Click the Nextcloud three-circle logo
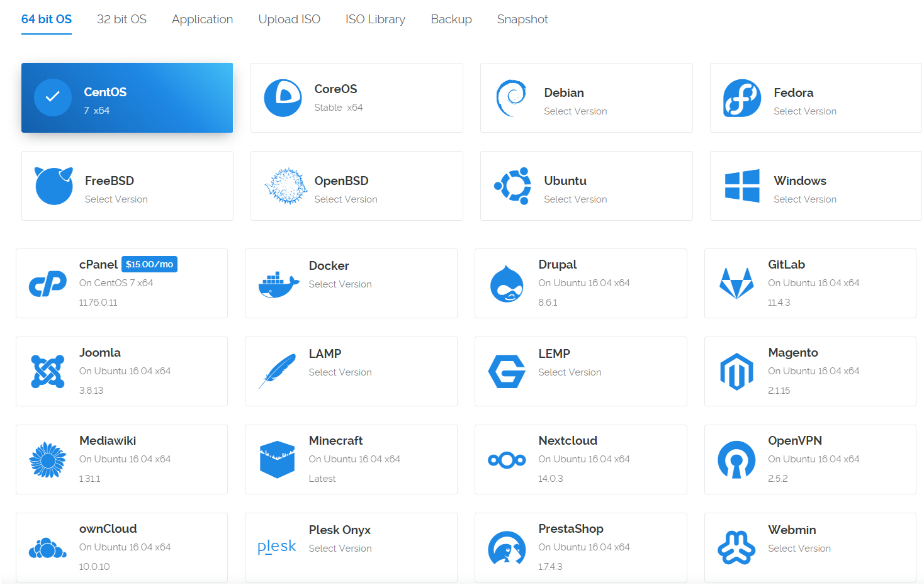The image size is (924, 585). (507, 460)
